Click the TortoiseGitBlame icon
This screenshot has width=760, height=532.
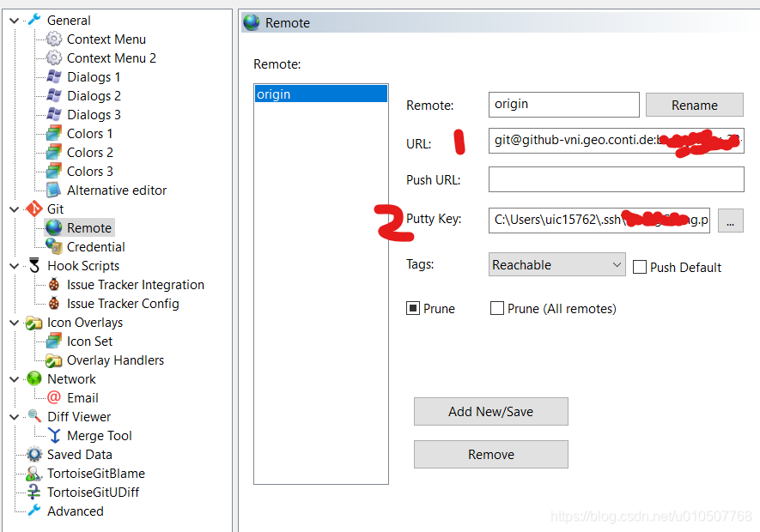pyautogui.click(x=34, y=474)
